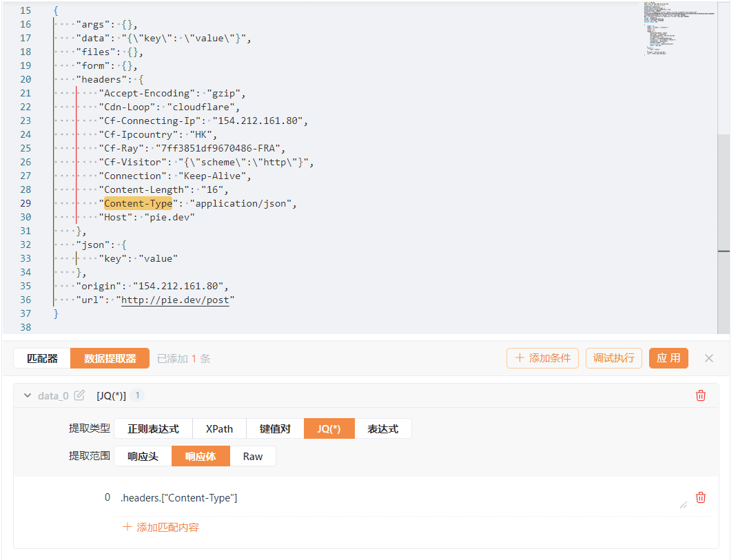Screen dimensions: 738x560
Task: Select the 数据提取器 tab
Action: 110,358
